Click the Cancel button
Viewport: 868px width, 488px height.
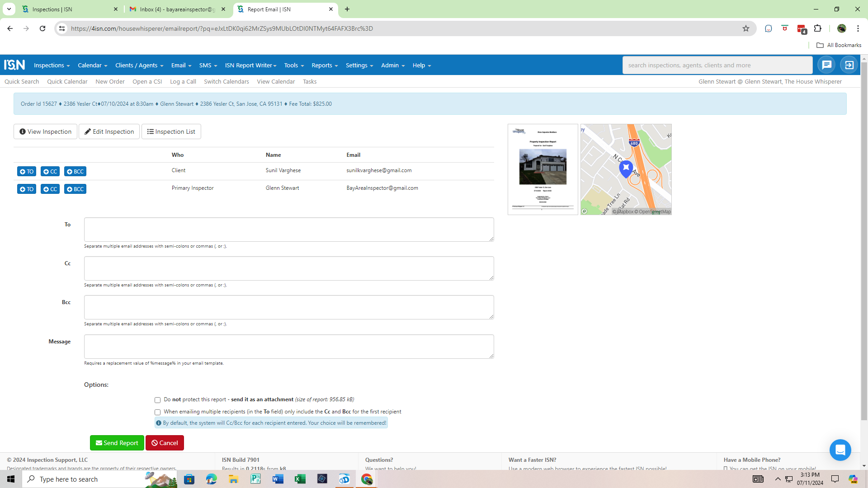coord(165,443)
